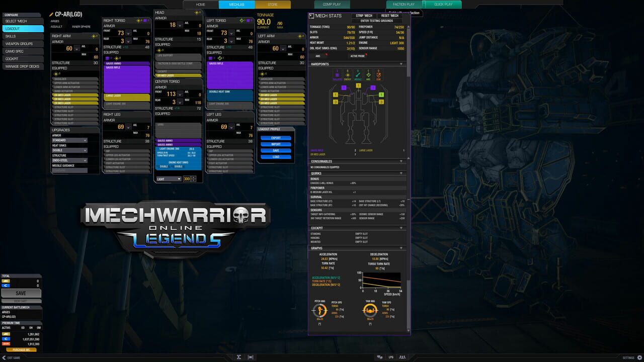Select the AMS hardpoint icon
Viewport: 644px width, 362px height.
[368, 75]
